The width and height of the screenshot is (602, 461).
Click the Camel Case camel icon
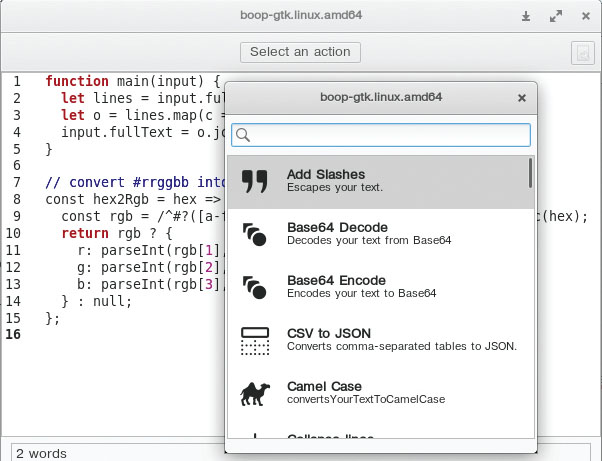pyautogui.click(x=255, y=393)
